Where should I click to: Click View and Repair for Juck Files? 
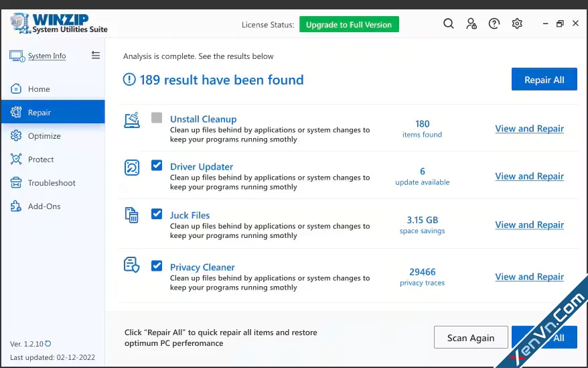point(530,225)
